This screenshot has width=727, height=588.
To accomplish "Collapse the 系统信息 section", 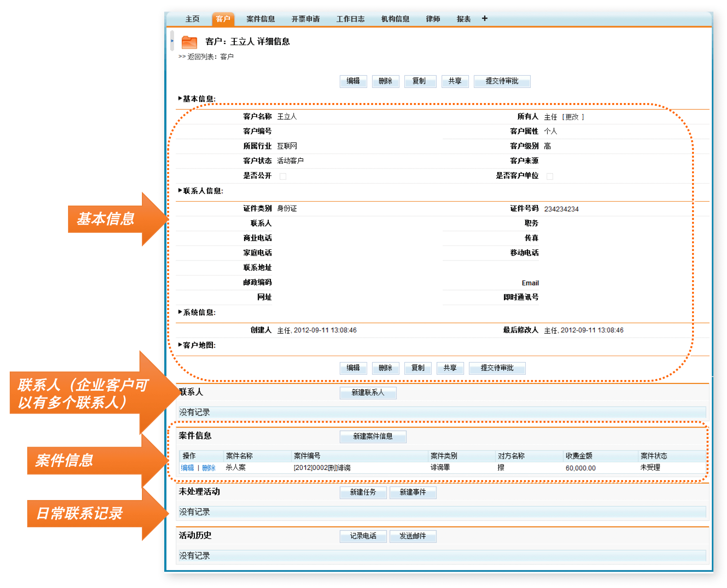I will 180,312.
